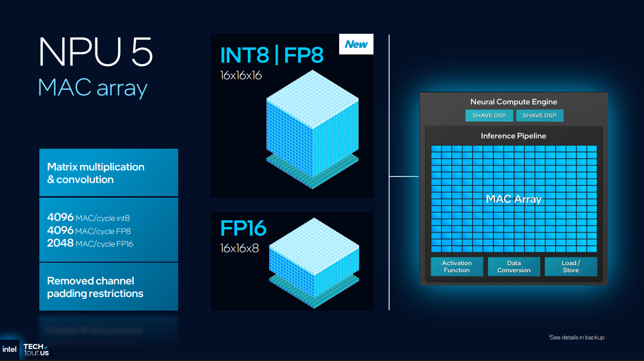Select the Matrix multiplication & convolution box
The width and height of the screenshot is (644, 361).
109,173
